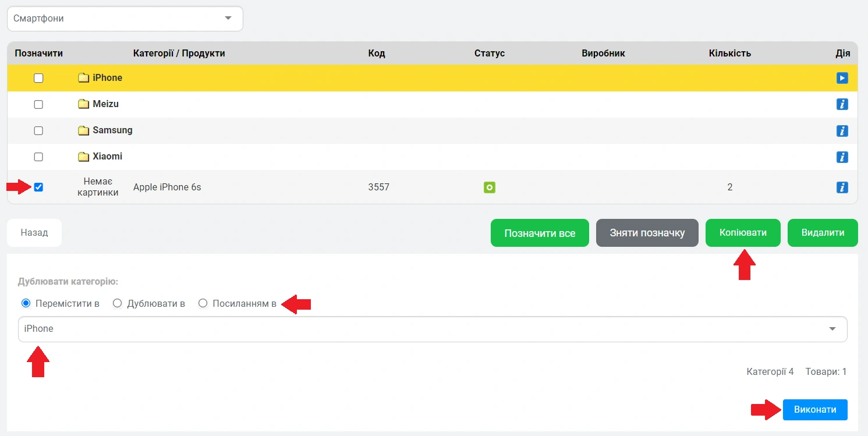The width and height of the screenshot is (868, 436).
Task: Check the Meizu category checkbox
Action: pos(38,104)
